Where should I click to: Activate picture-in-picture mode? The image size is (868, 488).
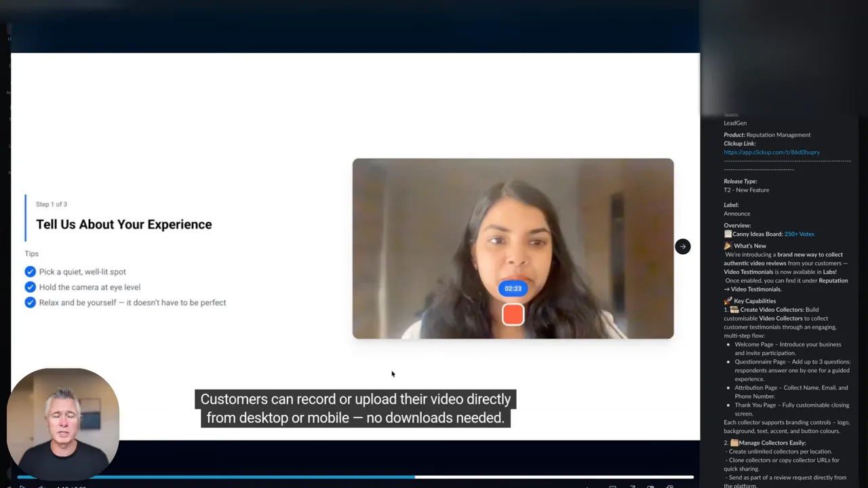(x=633, y=486)
